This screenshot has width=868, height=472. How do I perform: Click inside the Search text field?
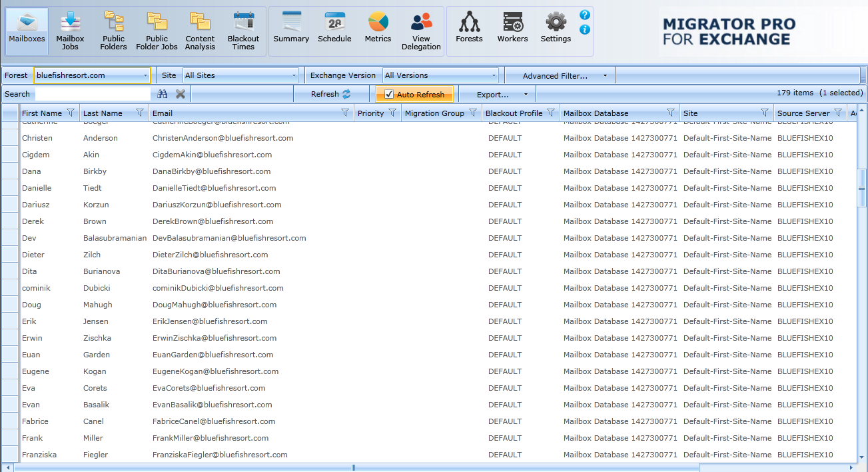pyautogui.click(x=93, y=94)
